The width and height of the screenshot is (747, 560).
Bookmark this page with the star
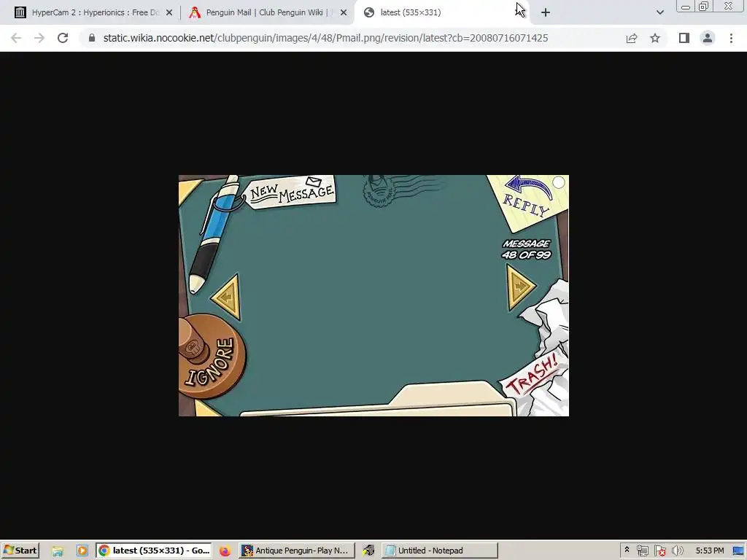(x=655, y=38)
